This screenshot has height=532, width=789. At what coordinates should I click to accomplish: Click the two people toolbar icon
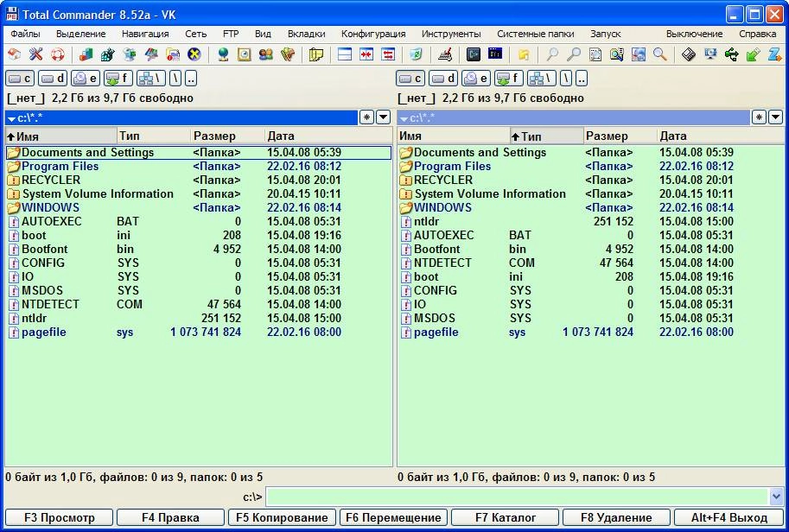click(x=265, y=54)
